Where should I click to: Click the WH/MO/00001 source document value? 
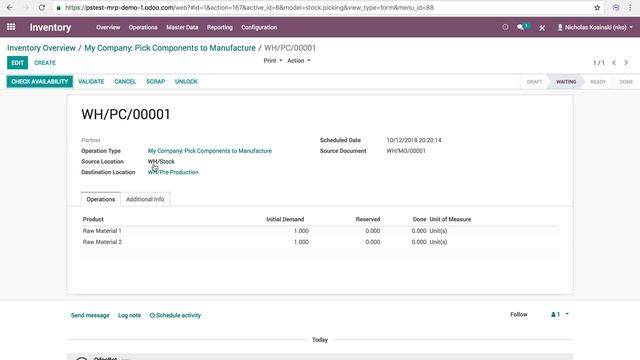pos(406,151)
